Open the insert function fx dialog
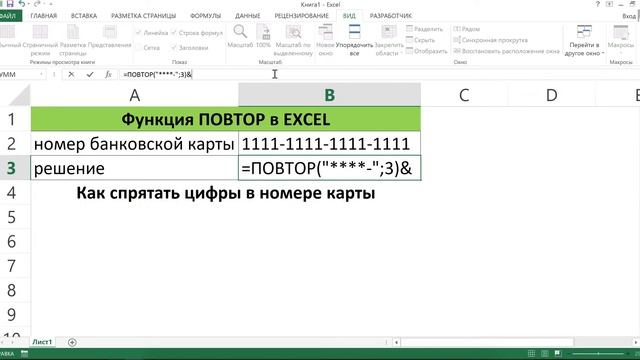 (108, 74)
